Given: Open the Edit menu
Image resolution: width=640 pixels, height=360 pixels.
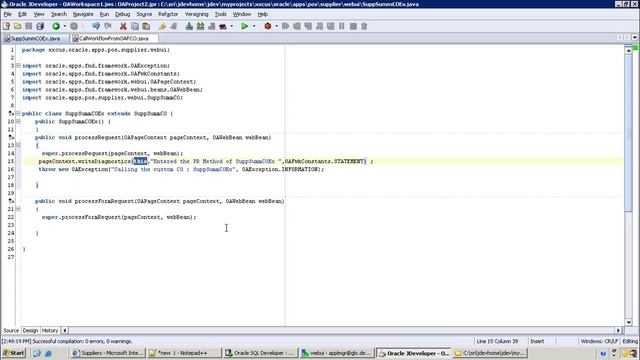Looking at the screenshot, I should (x=22, y=14).
